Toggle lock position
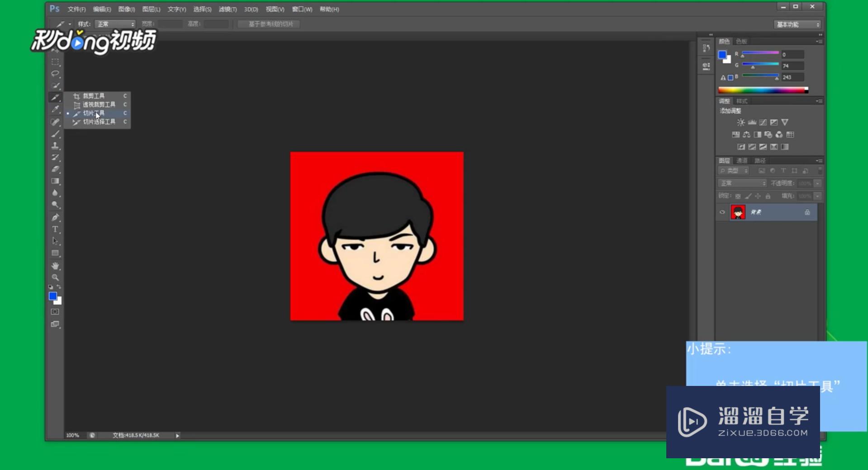Image resolution: width=868 pixels, height=470 pixels. (758, 196)
